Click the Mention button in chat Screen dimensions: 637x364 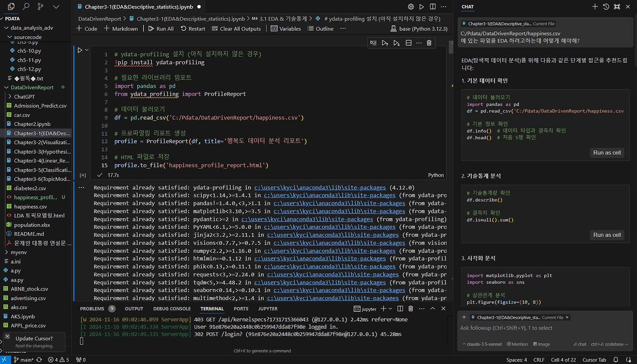517,344
